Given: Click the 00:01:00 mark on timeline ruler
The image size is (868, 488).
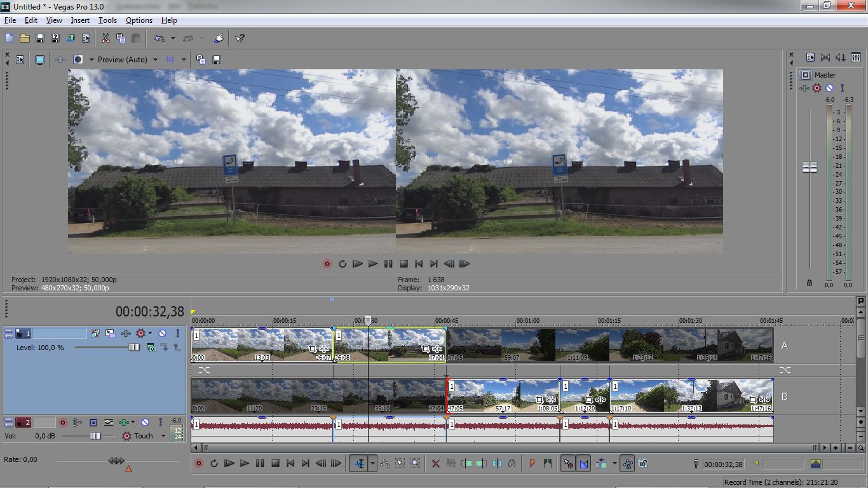Looking at the screenshot, I should (x=527, y=322).
